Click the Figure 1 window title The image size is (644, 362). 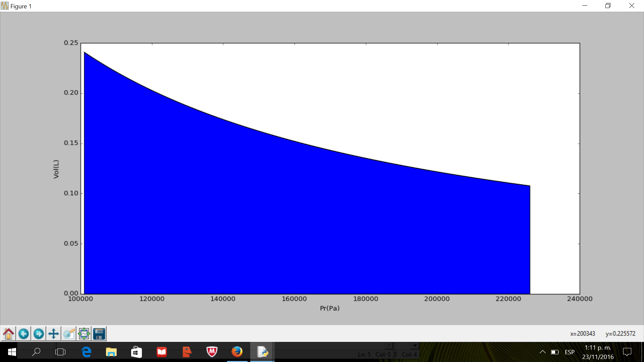pyautogui.click(x=21, y=6)
